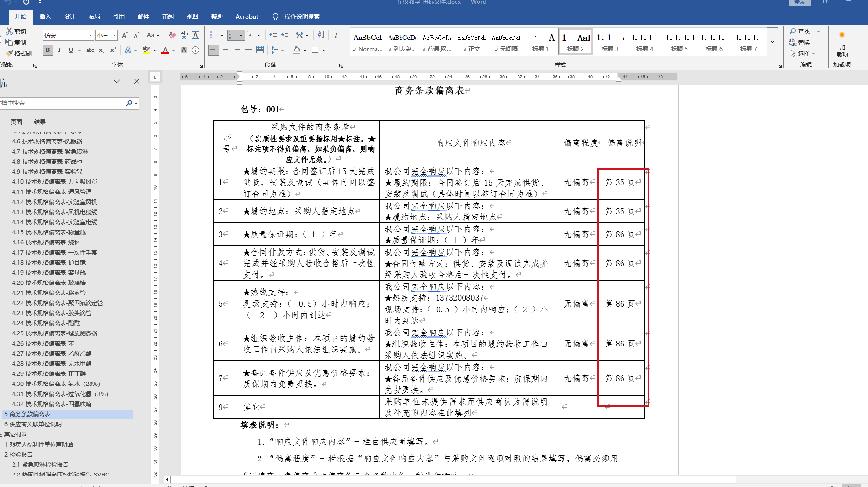The width and height of the screenshot is (868, 487).
Task: Open the Layout (布局) tab
Action: click(x=94, y=17)
